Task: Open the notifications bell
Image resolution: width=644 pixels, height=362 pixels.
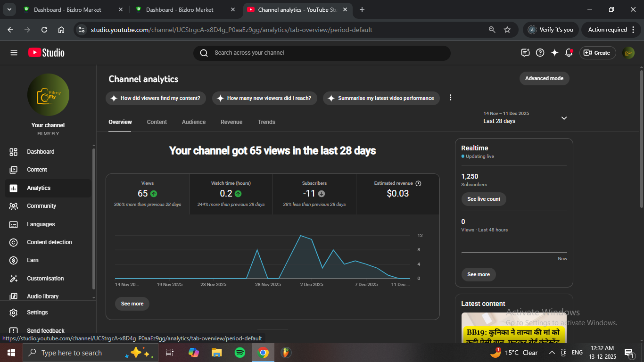Action: coord(569,53)
